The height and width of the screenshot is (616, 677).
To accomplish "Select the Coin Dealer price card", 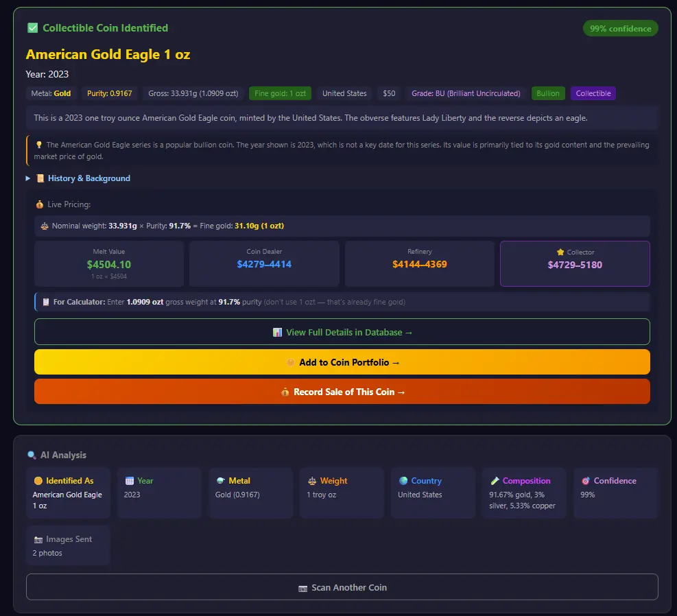I will click(x=264, y=263).
